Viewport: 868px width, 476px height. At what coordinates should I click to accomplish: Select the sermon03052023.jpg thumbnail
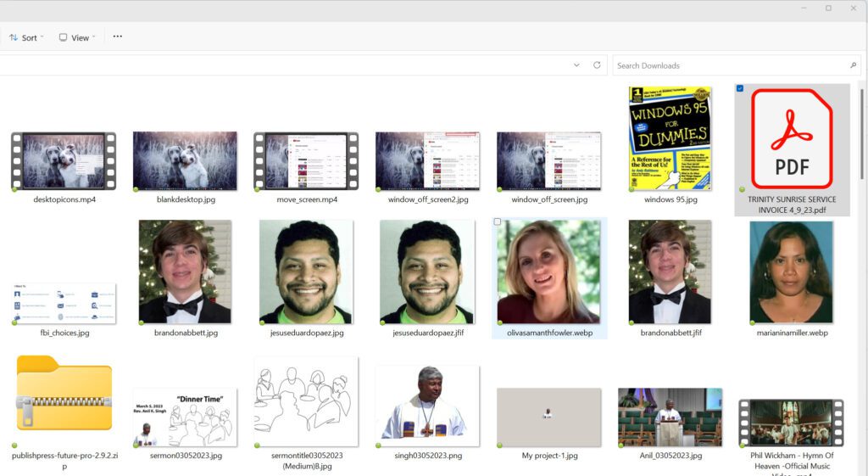point(185,417)
